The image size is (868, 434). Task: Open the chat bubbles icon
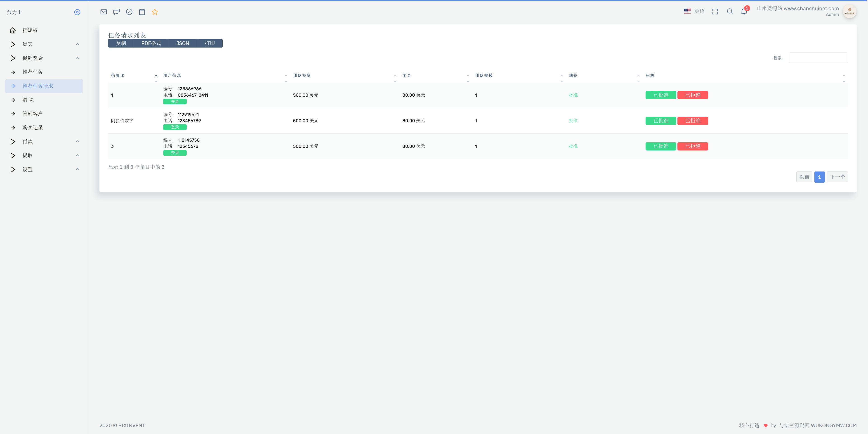tap(116, 12)
